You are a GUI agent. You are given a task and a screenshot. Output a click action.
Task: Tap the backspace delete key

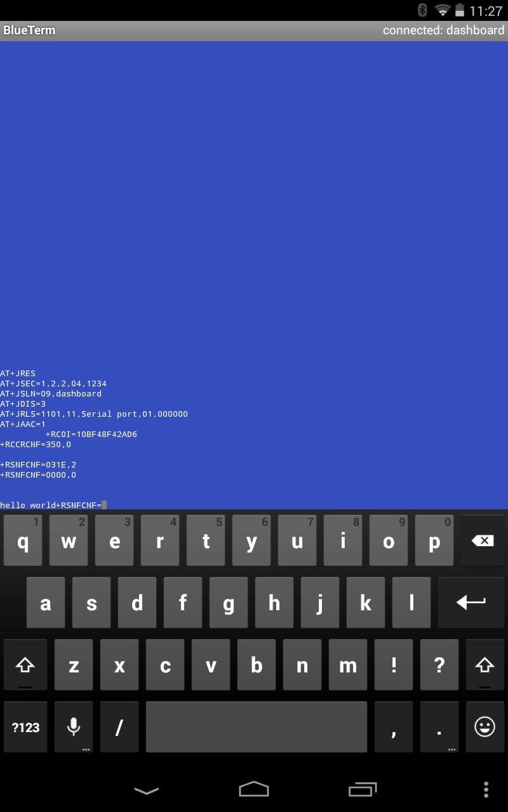pyautogui.click(x=483, y=540)
